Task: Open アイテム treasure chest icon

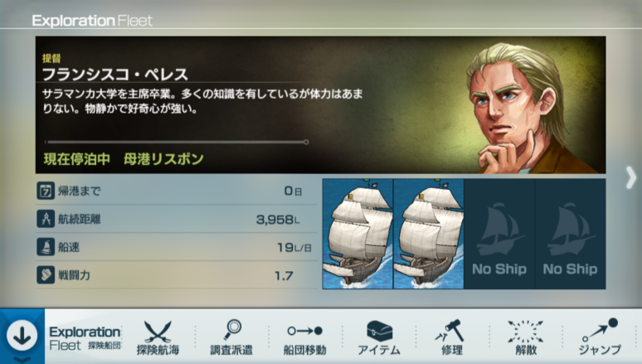Action: coord(379,331)
